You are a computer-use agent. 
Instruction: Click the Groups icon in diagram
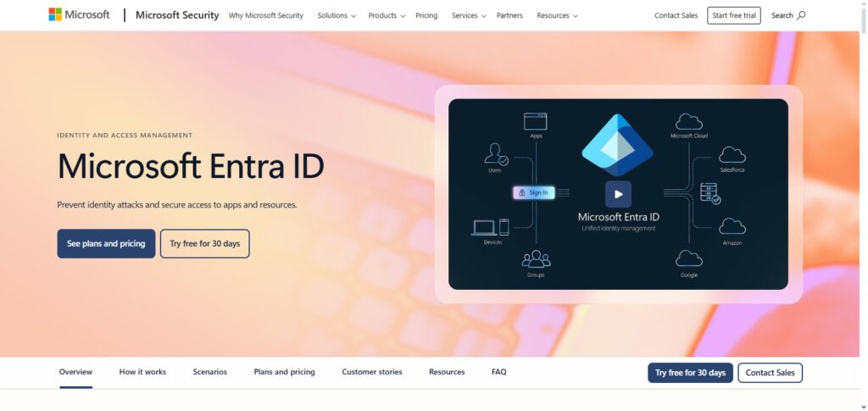tap(536, 258)
